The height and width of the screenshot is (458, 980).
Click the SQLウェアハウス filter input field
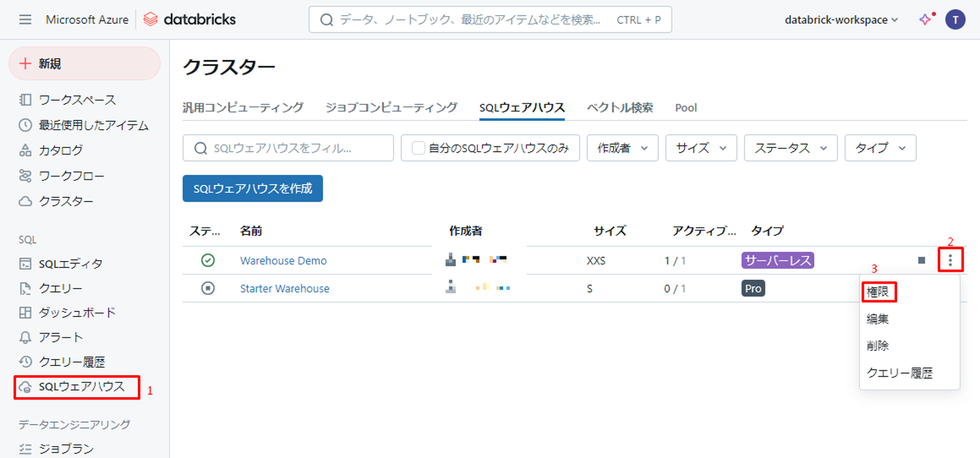295,148
